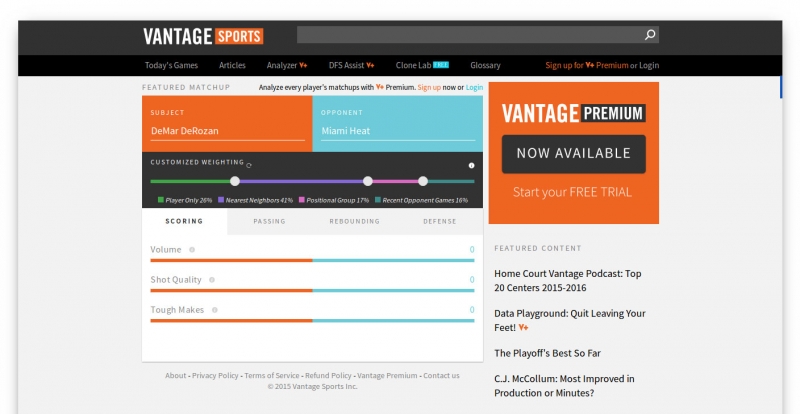
Task: Open Today's Games menu item
Action: [171, 65]
